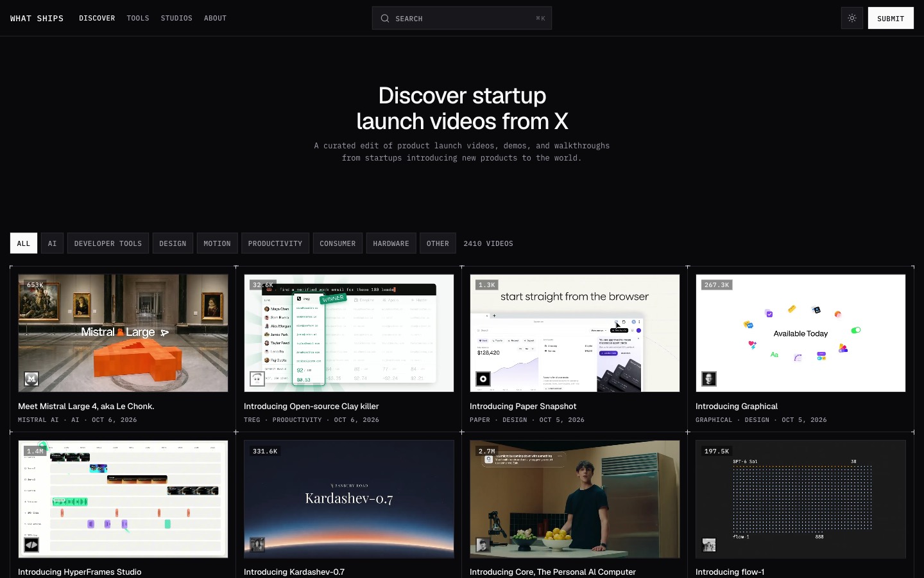Open 'Introducing Graphical' title link
This screenshot has height=578, width=924.
[x=737, y=406]
